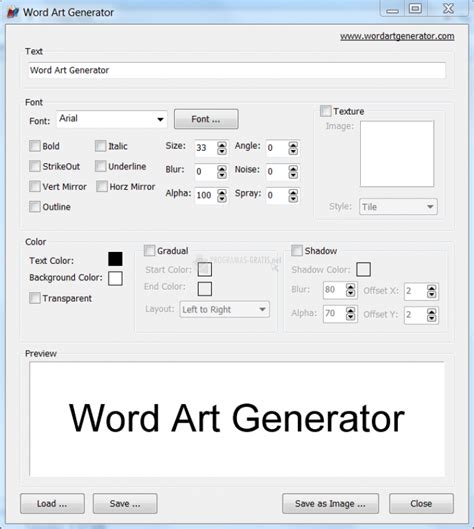Check the Transparent background option

point(35,298)
